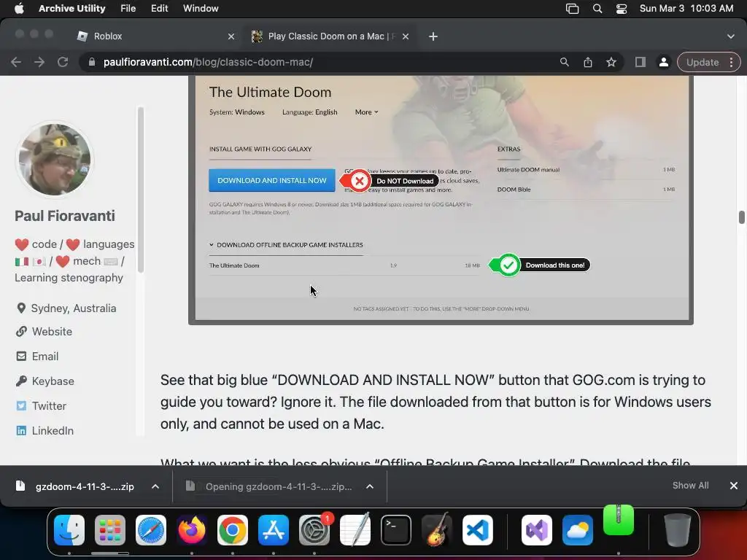Close the Play Classic Doom tab
Image resolution: width=747 pixels, height=560 pixels.
(406, 36)
